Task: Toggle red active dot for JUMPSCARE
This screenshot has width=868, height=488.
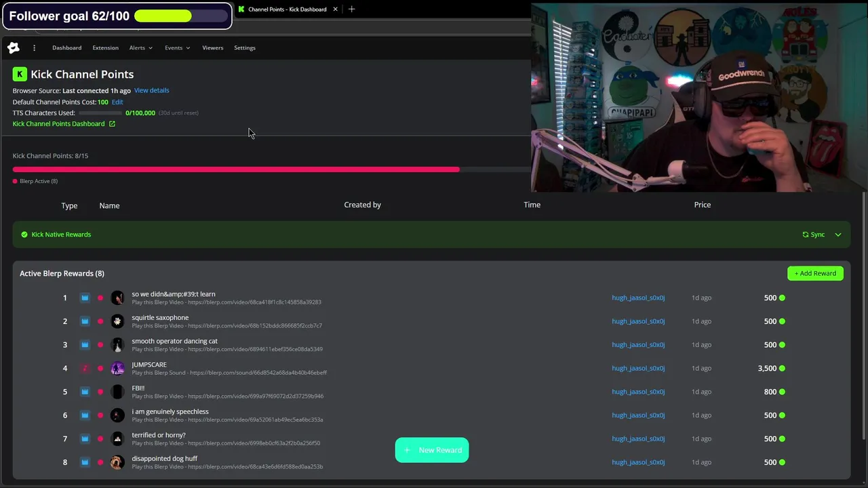Action: pos(100,368)
